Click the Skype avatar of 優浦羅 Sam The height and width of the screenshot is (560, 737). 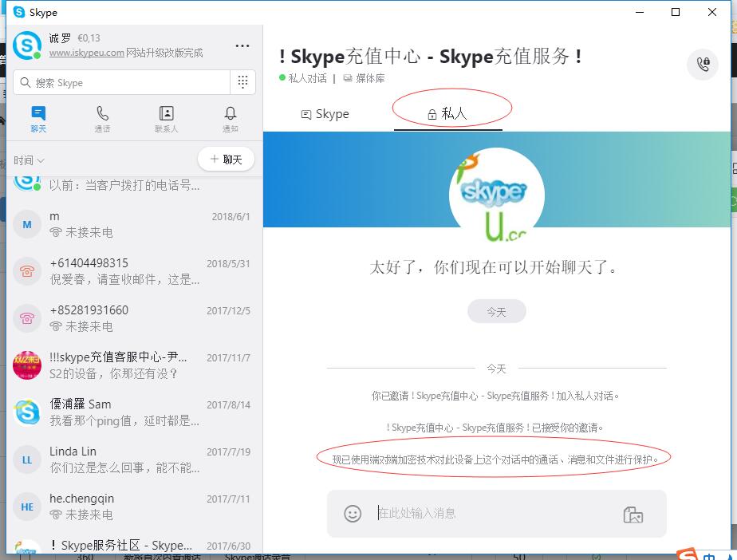point(27,412)
